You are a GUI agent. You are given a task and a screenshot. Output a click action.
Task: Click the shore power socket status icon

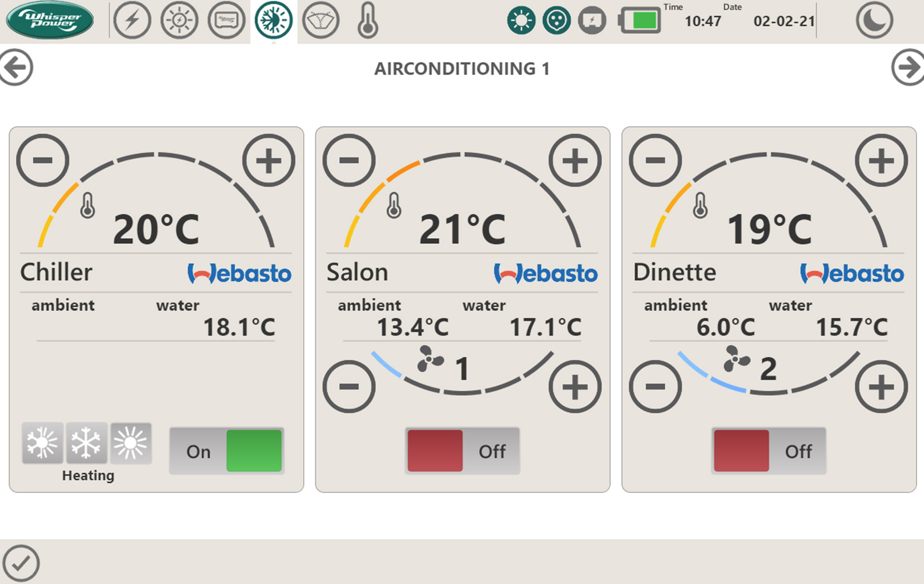(x=556, y=20)
